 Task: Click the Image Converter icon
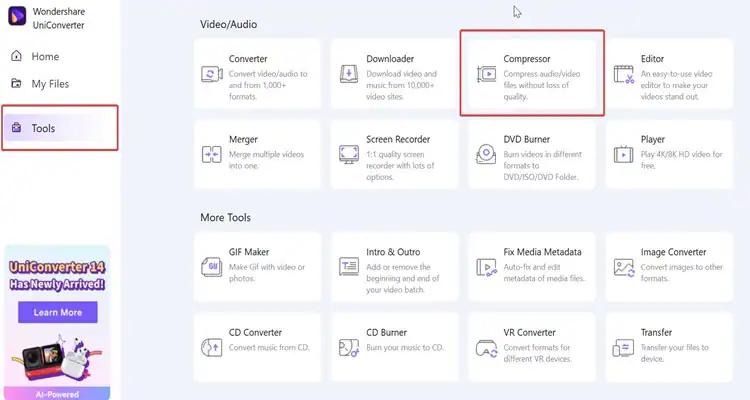point(624,267)
